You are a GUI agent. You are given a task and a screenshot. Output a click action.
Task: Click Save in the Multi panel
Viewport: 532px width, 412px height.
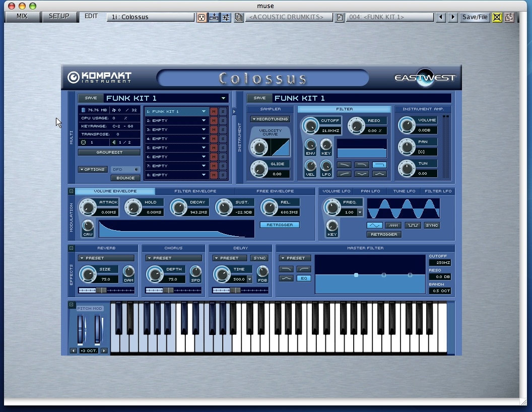click(x=91, y=98)
